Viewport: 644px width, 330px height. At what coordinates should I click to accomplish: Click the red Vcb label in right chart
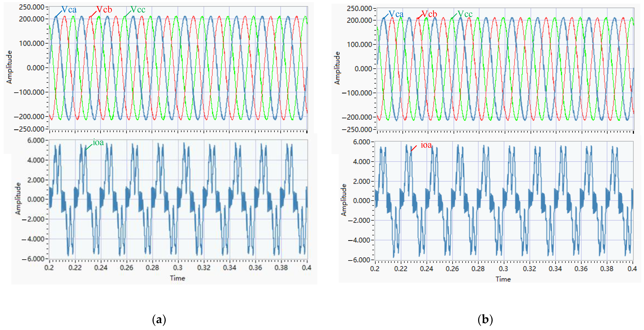click(x=429, y=14)
